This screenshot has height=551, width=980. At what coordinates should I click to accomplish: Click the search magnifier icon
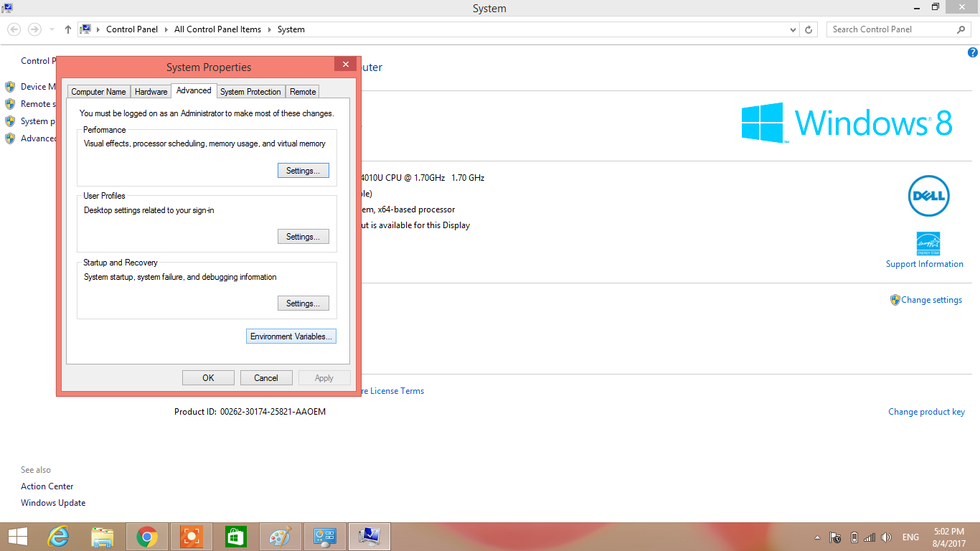(x=961, y=29)
